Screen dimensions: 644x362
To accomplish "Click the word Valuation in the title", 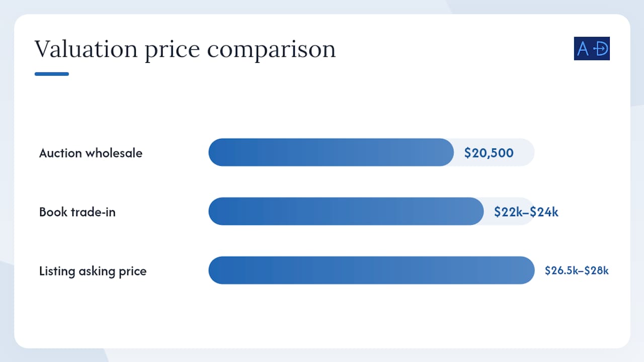I will [x=86, y=49].
